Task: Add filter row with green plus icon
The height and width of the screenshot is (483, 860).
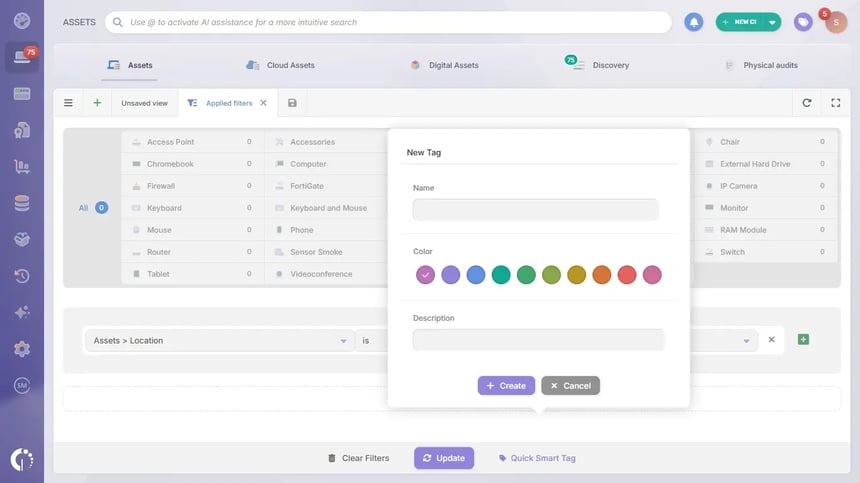Action: [803, 339]
